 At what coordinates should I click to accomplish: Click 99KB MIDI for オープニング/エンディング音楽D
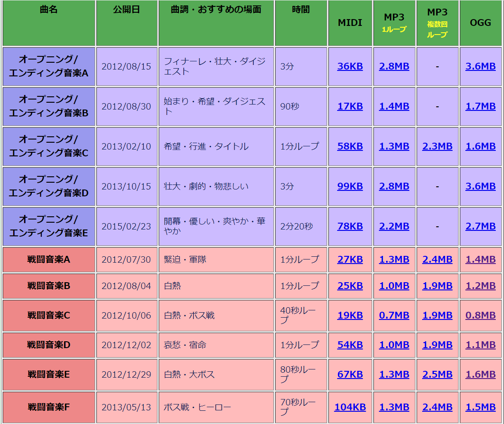click(x=350, y=186)
